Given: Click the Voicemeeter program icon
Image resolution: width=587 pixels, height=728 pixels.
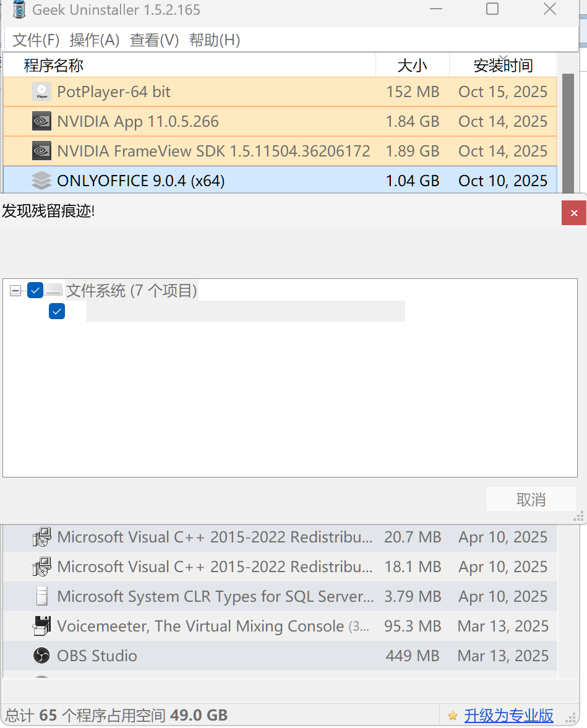Looking at the screenshot, I should (41, 626).
